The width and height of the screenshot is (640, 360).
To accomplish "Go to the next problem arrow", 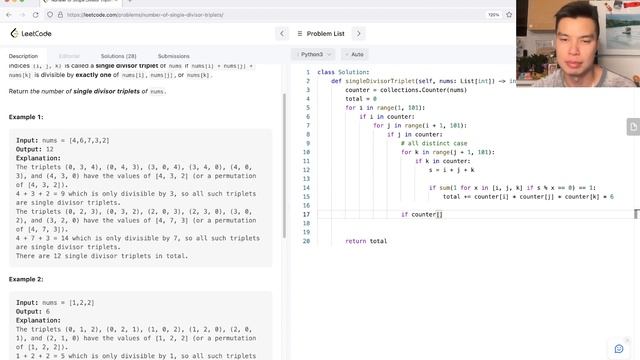I will [359, 33].
